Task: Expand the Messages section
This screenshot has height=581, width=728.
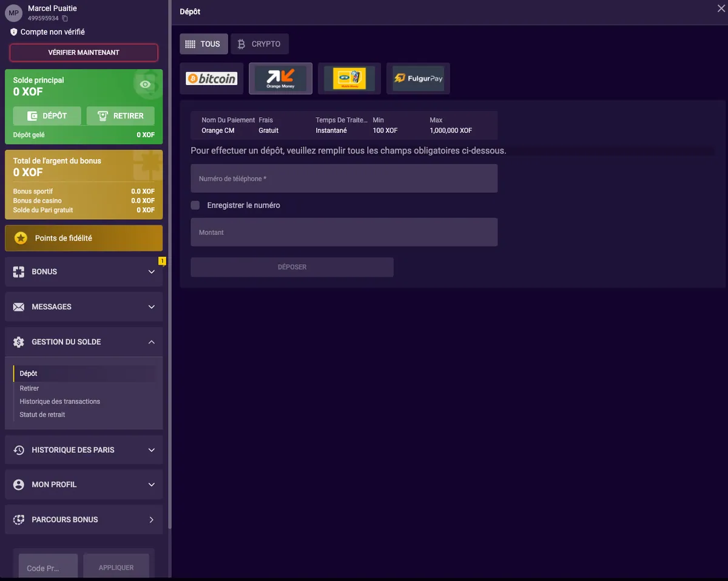Action: (152, 307)
